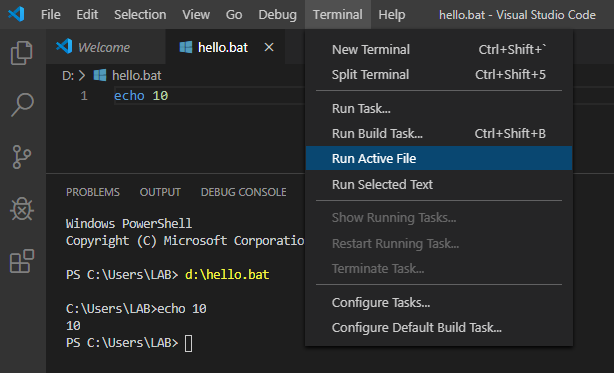
Task: Open the Extensions view icon
Action: [22, 261]
